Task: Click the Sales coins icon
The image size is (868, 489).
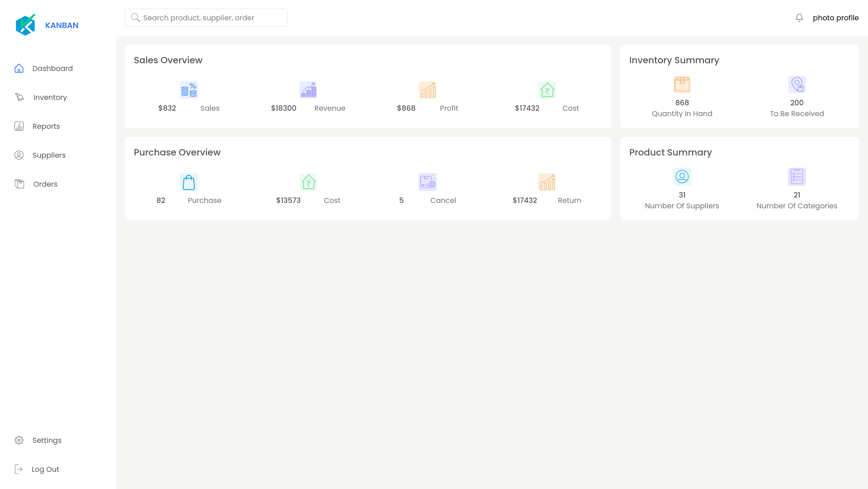Action: [189, 89]
